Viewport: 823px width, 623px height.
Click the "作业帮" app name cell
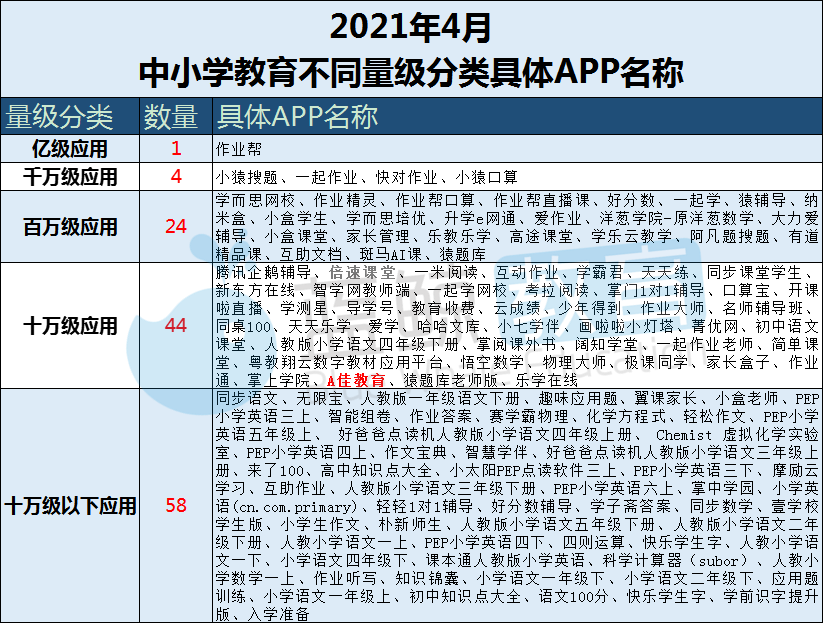pos(237,150)
